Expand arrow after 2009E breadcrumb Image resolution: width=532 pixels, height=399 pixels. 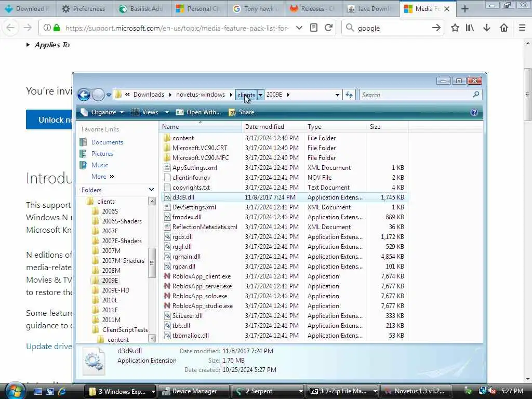pos(288,95)
